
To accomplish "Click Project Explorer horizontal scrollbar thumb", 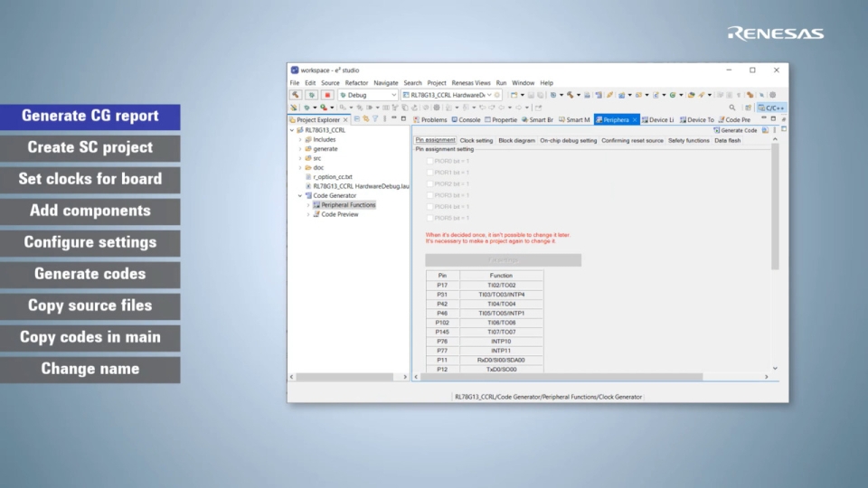I will click(344, 377).
